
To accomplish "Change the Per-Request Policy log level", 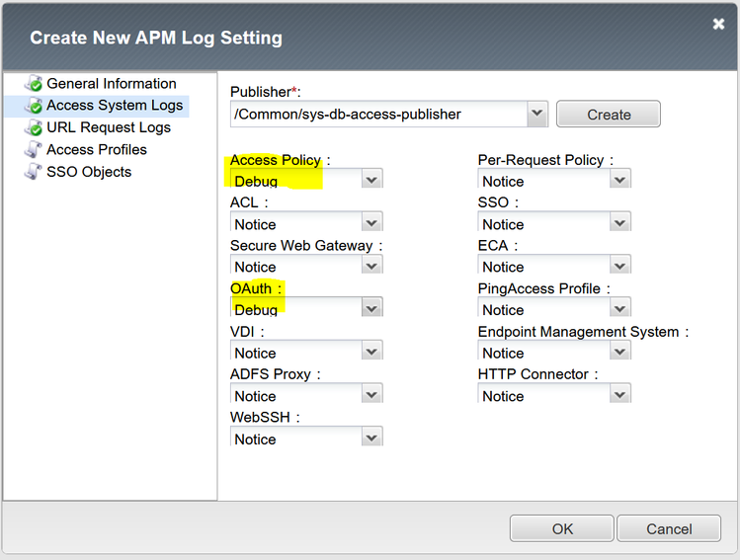I will pyautogui.click(x=619, y=181).
